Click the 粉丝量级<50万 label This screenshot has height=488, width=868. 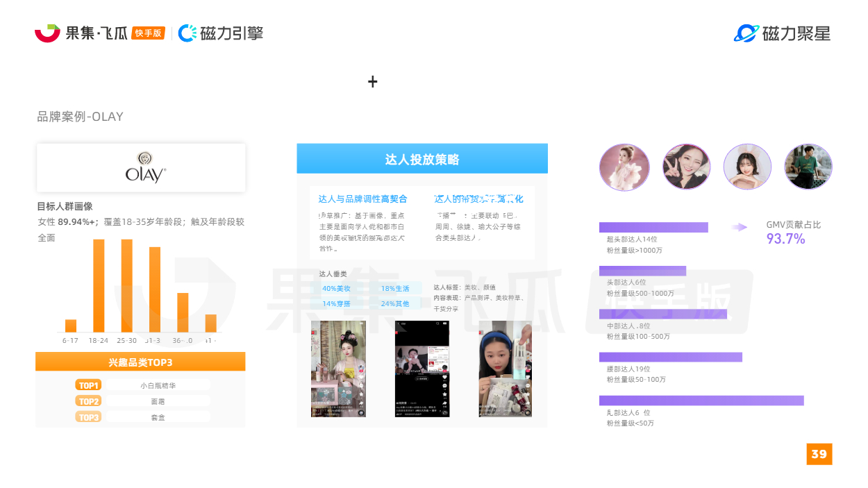click(x=631, y=423)
